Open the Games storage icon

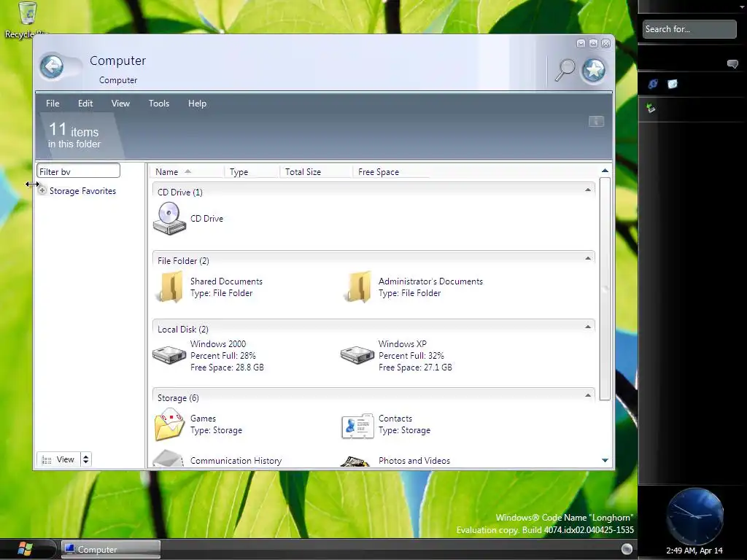pos(169,424)
